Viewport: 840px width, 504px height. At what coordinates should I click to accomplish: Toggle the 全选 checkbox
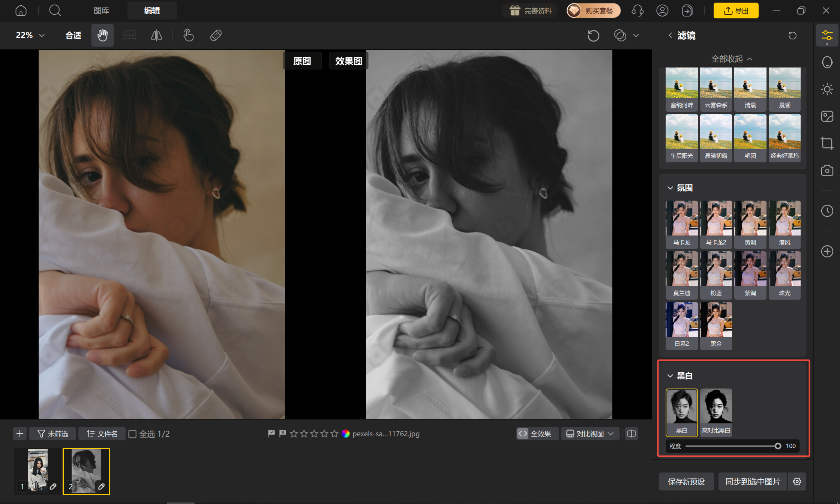coord(132,434)
